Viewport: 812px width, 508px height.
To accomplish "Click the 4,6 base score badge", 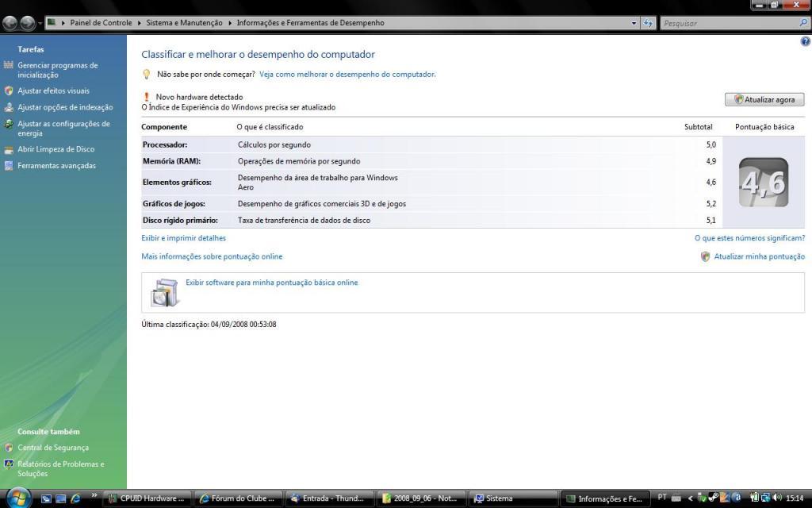I will (764, 183).
